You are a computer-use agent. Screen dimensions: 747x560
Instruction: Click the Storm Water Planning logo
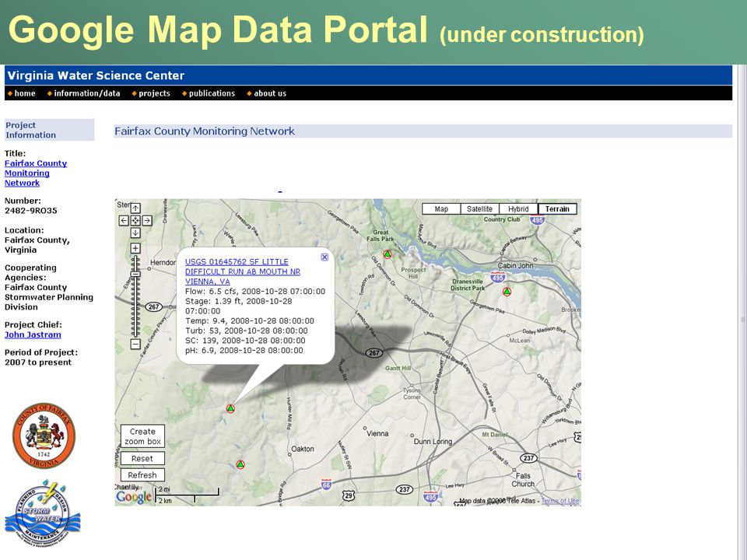[x=43, y=513]
